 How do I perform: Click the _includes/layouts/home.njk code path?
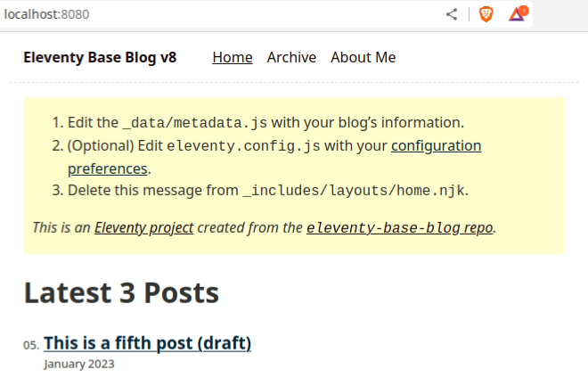[x=354, y=191]
